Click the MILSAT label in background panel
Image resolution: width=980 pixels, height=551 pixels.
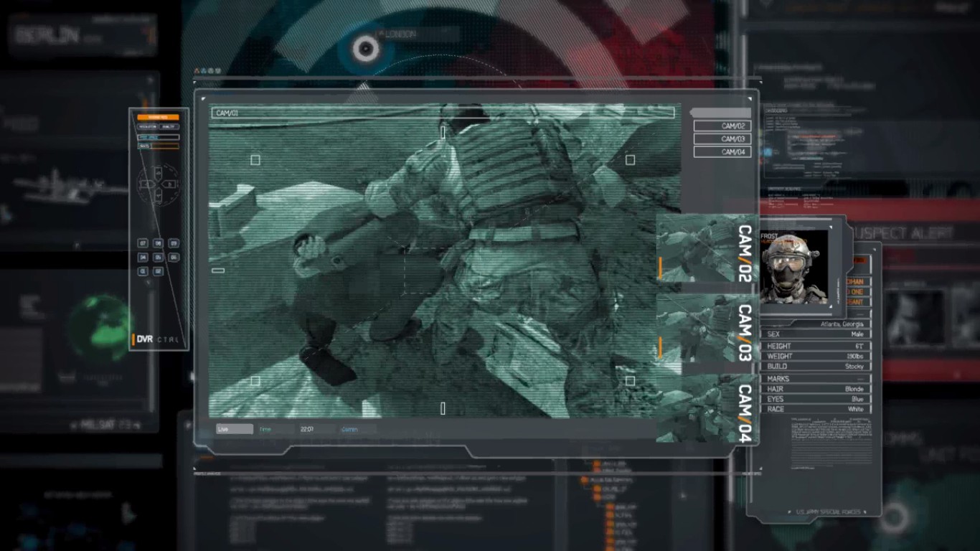point(105,425)
